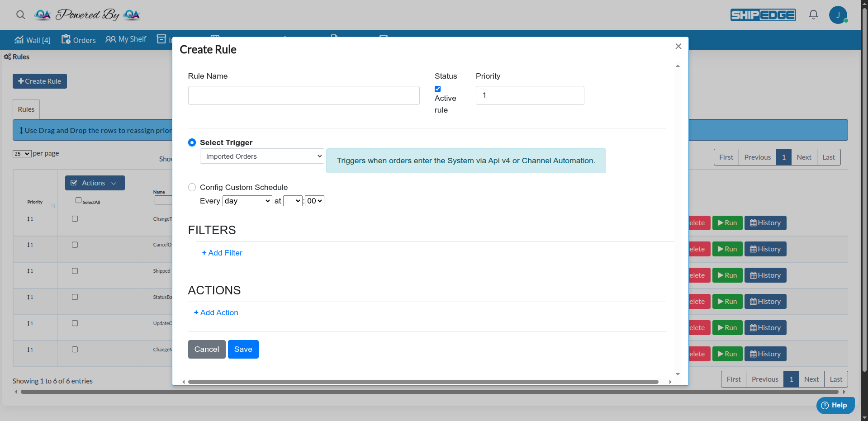This screenshot has width=868, height=421.
Task: Go to the Orders menu
Action: pos(79,40)
